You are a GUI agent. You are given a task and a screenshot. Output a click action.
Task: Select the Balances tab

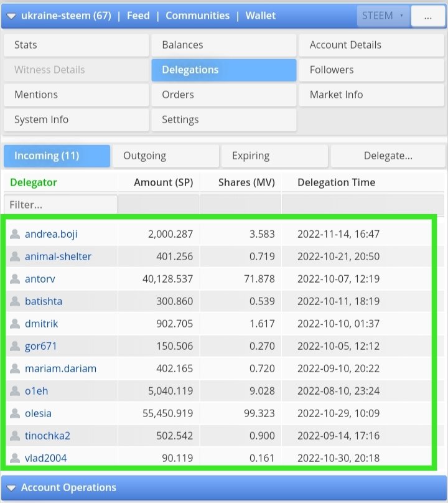click(224, 45)
